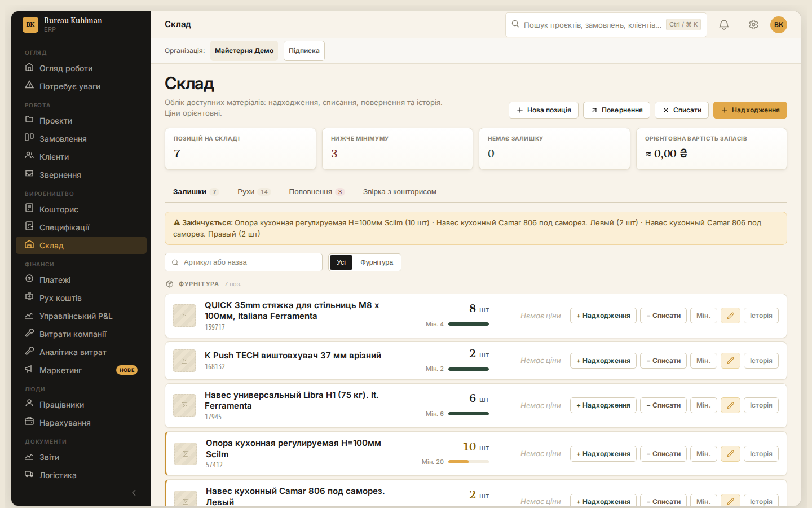Screen dimensions: 812x508
Task: Collapse the sidebar with chevron arrow
Action: (134, 493)
